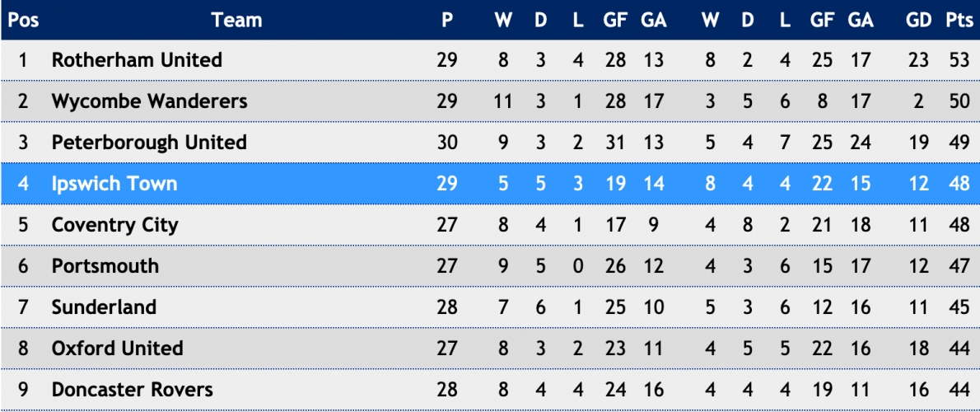Click the GD column header
Screen dimensions: 980x412
coord(918,20)
